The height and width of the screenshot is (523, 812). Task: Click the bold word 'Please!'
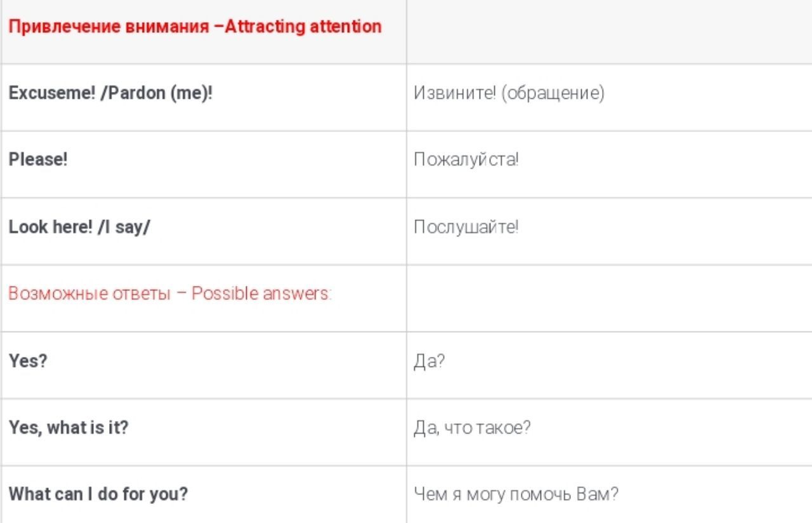(38, 159)
